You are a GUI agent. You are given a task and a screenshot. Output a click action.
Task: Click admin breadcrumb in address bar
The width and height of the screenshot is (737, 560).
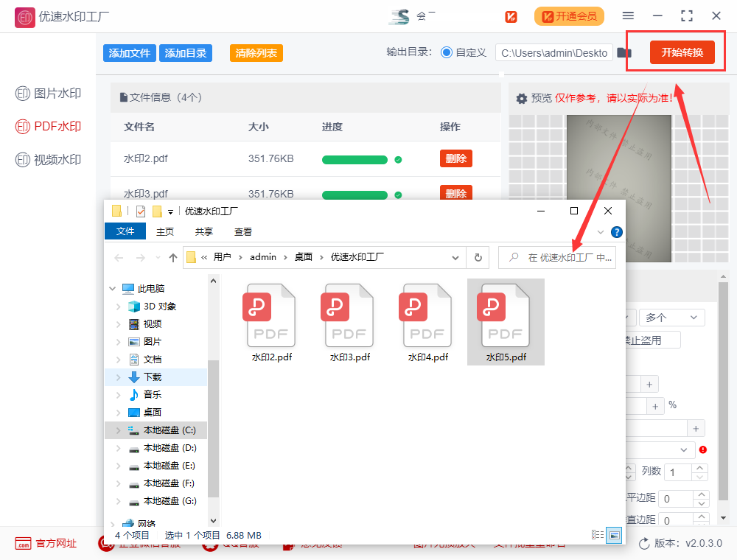263,257
